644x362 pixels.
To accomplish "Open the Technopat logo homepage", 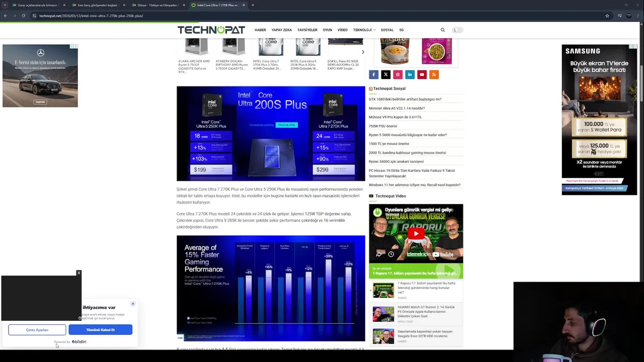I will 211,30.
